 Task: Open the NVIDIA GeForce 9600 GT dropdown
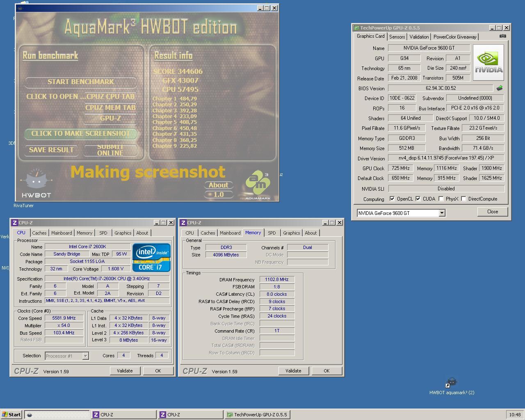click(442, 213)
